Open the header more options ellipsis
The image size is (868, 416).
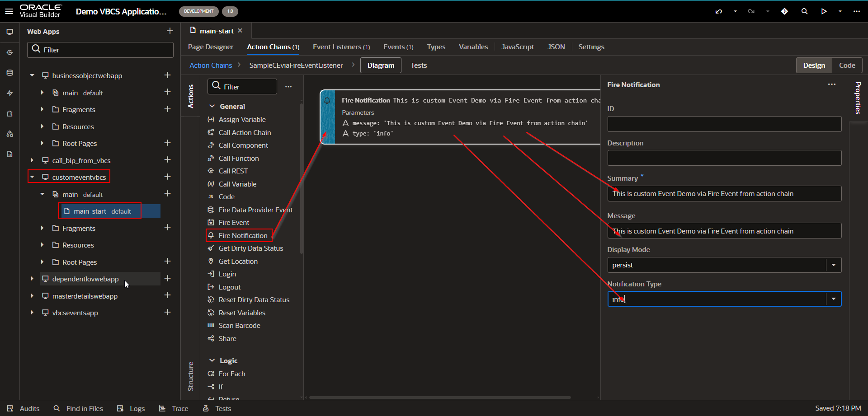pyautogui.click(x=857, y=11)
